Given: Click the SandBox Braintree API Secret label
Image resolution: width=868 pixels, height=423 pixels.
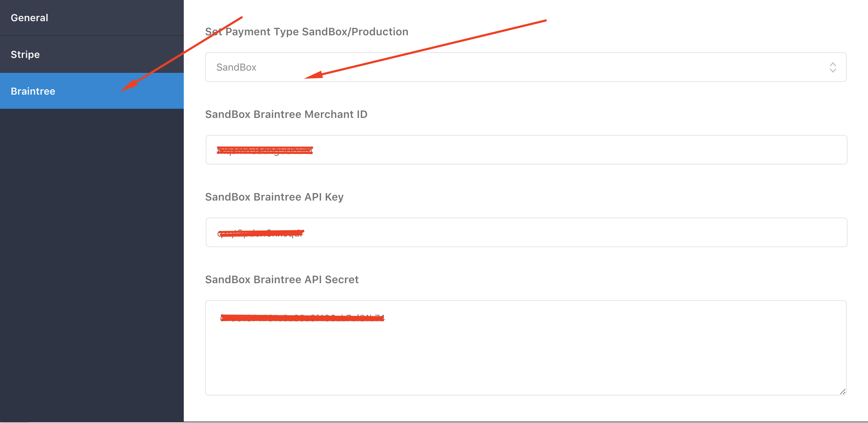Looking at the screenshot, I should click(282, 280).
